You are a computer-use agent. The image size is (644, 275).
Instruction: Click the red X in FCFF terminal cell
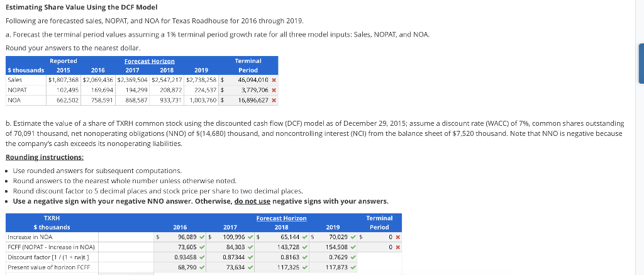coord(397,247)
